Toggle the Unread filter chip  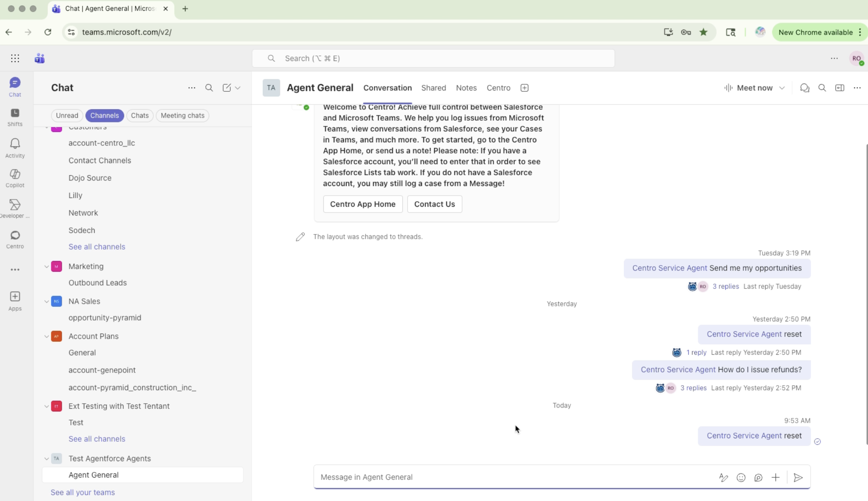(x=67, y=116)
